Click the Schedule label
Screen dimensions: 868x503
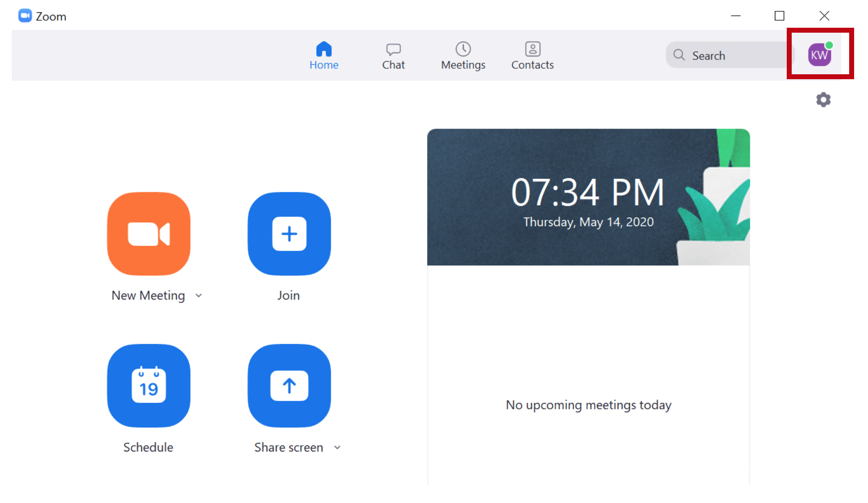click(x=148, y=447)
